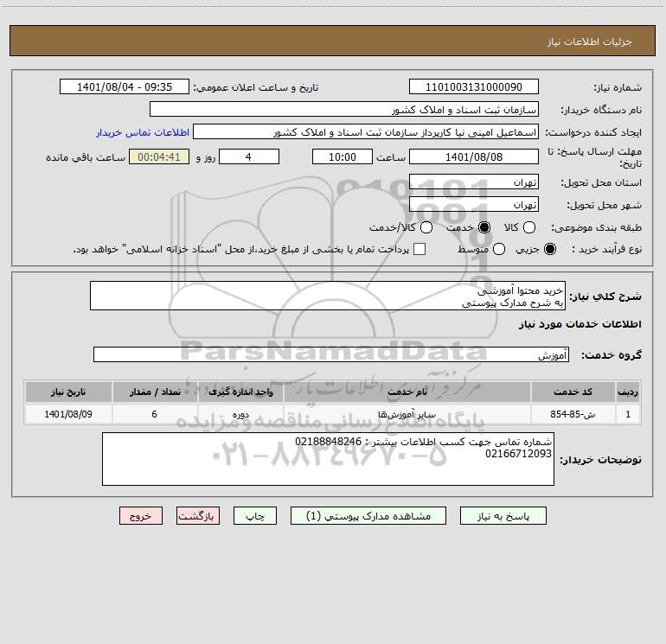Click the تعداد / مقدار column header
Image resolution: width=666 pixels, height=644 pixels.
click(x=155, y=392)
